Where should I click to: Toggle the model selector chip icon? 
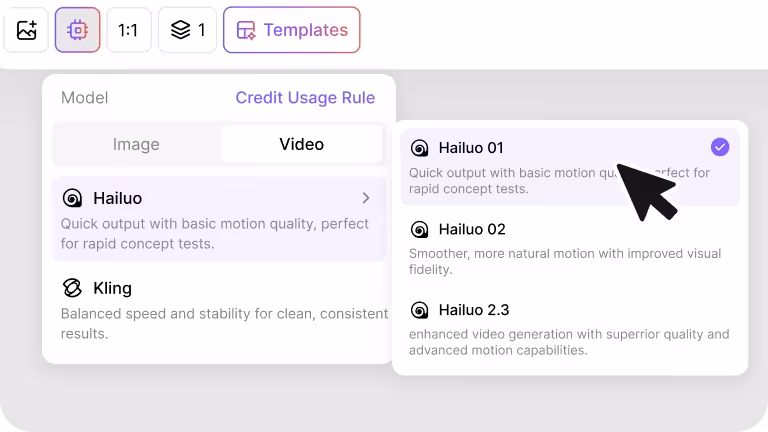click(77, 30)
